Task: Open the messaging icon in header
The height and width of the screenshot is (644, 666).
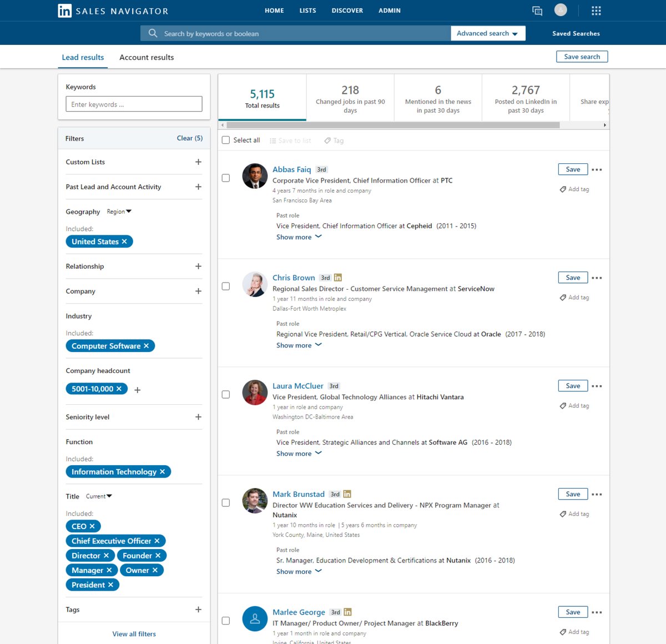Action: (x=537, y=11)
